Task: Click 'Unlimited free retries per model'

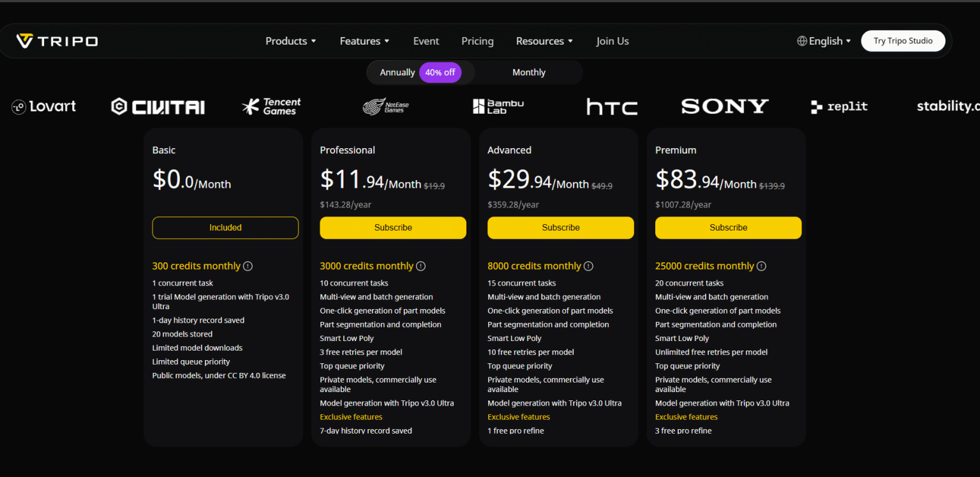Action: pyautogui.click(x=711, y=352)
